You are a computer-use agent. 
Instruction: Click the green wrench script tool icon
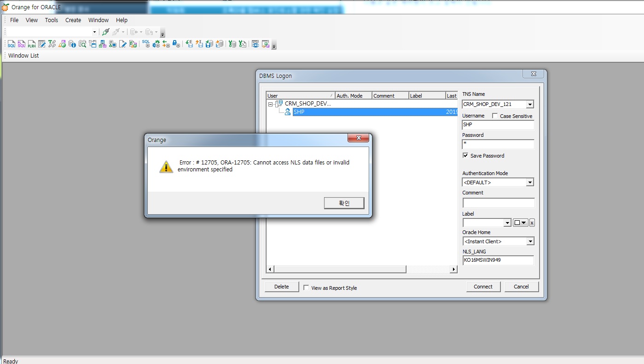[243, 44]
